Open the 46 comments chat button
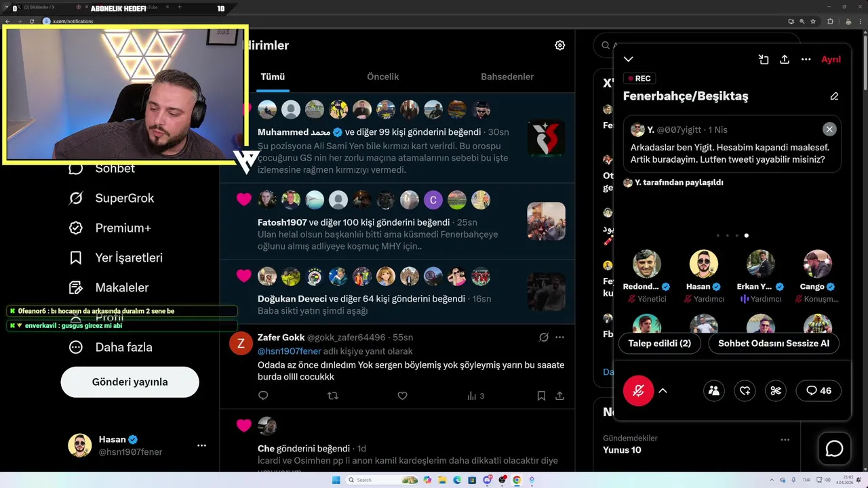The width and height of the screenshot is (868, 488). click(x=818, y=390)
